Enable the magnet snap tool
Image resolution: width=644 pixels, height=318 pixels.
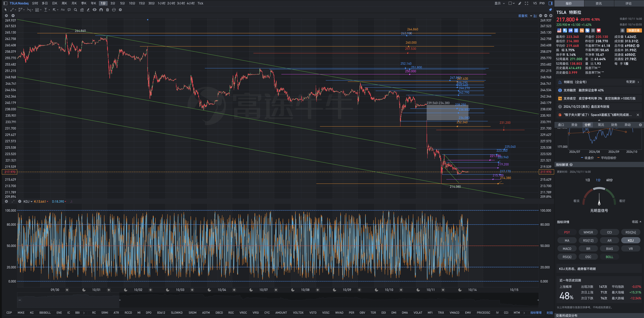click(x=101, y=10)
